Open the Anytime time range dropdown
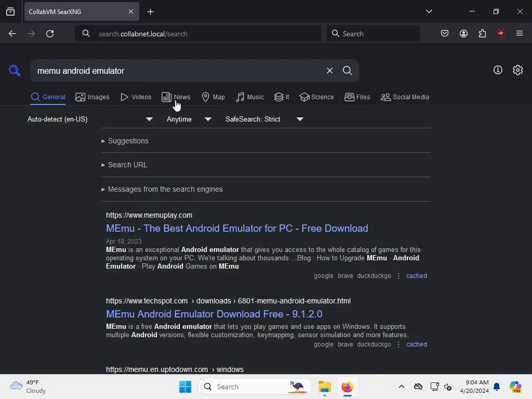The height and width of the screenshot is (399, 532). (189, 119)
